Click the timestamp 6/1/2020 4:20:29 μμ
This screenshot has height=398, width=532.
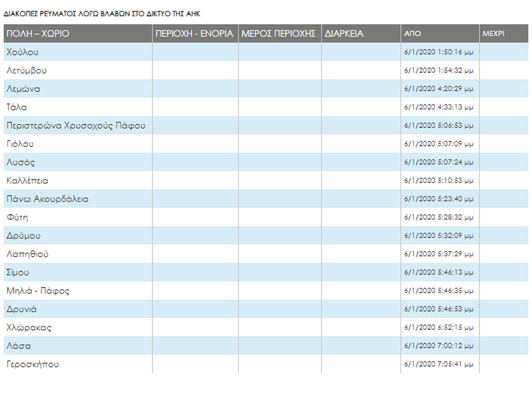pyautogui.click(x=439, y=89)
